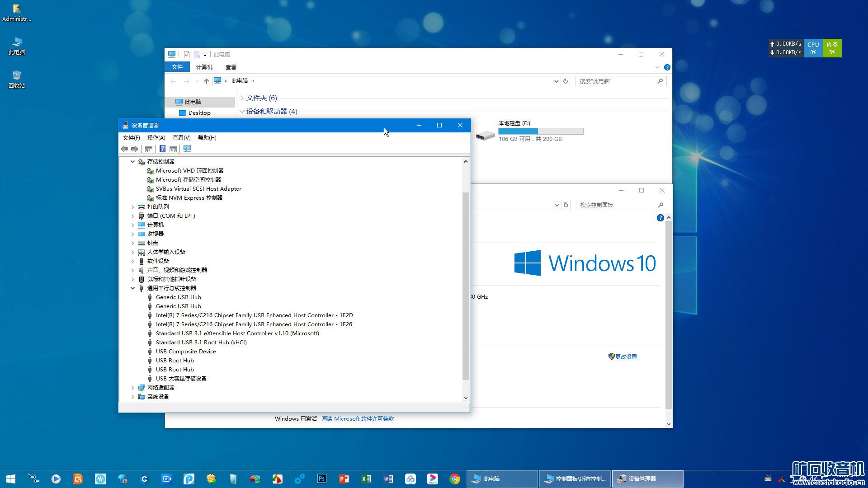Switch to the 计算机 ribbon tab

(204, 67)
